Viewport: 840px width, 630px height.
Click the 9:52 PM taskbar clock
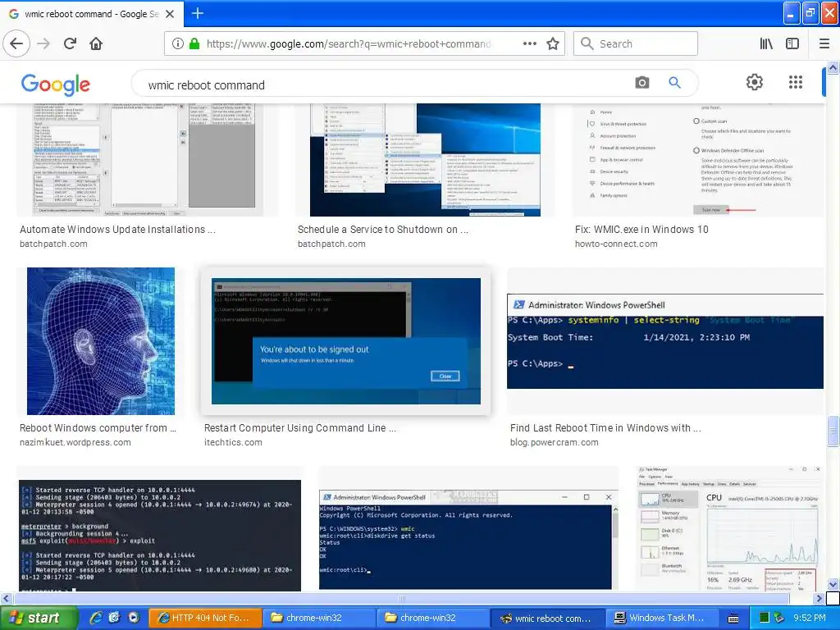(810, 618)
